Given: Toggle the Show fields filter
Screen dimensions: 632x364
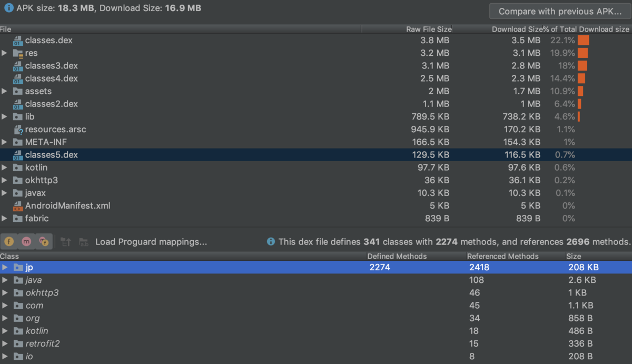Looking at the screenshot, I should pyautogui.click(x=9, y=241).
